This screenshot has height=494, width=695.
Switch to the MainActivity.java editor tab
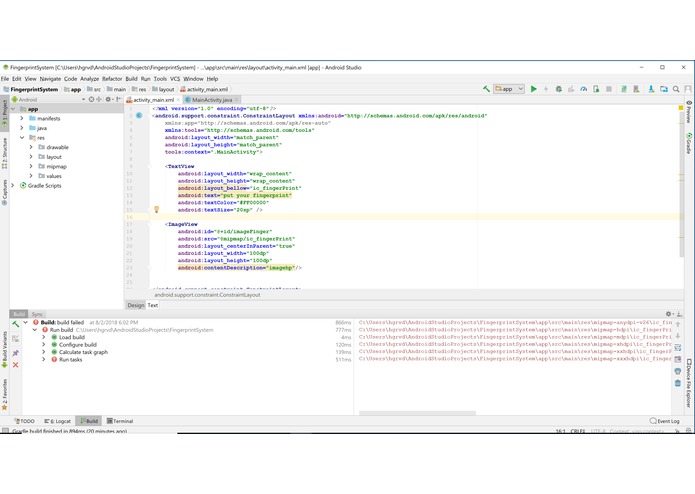point(212,100)
